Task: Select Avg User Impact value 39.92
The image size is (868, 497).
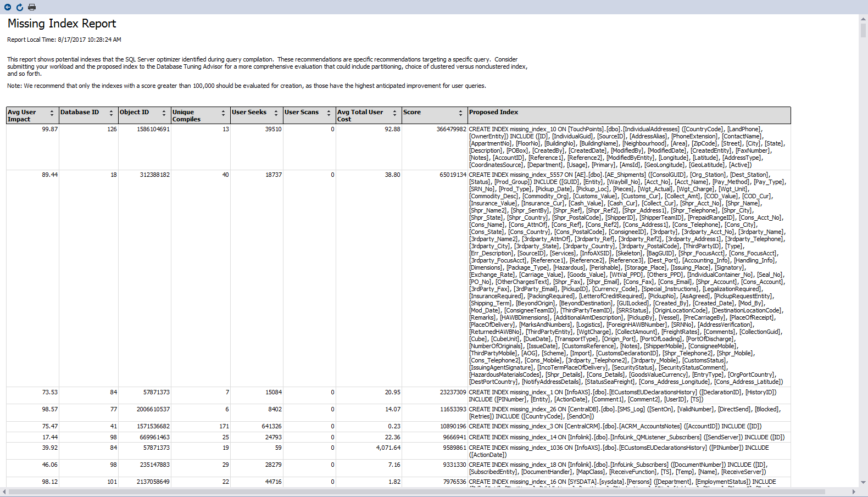Action: tap(50, 448)
